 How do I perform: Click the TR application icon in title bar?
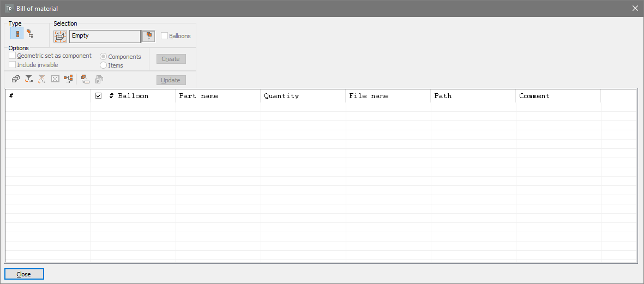coord(9,8)
